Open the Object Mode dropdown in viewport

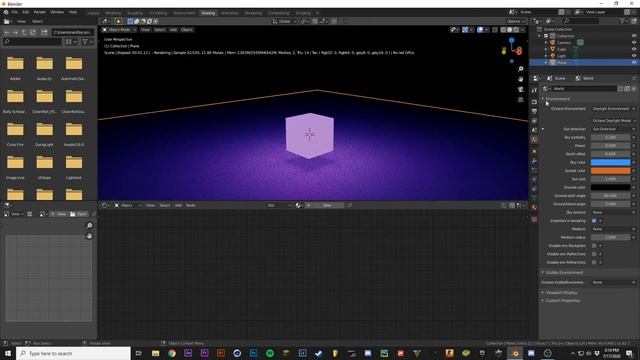119,30
